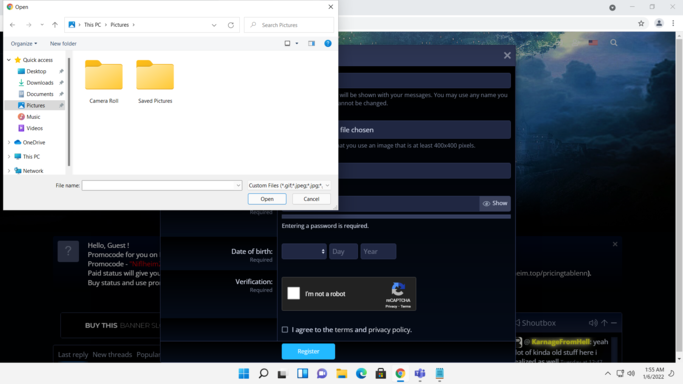Viewport: 683px width, 384px height.
Task: Open the Organize menu
Action: pyautogui.click(x=24, y=44)
